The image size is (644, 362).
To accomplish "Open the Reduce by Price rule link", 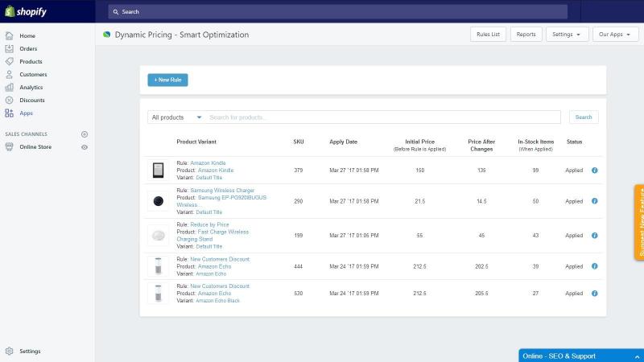I will 209,224.
